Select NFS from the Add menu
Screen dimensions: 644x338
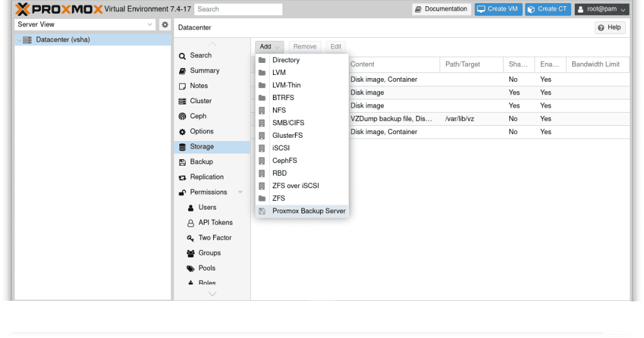tap(279, 110)
